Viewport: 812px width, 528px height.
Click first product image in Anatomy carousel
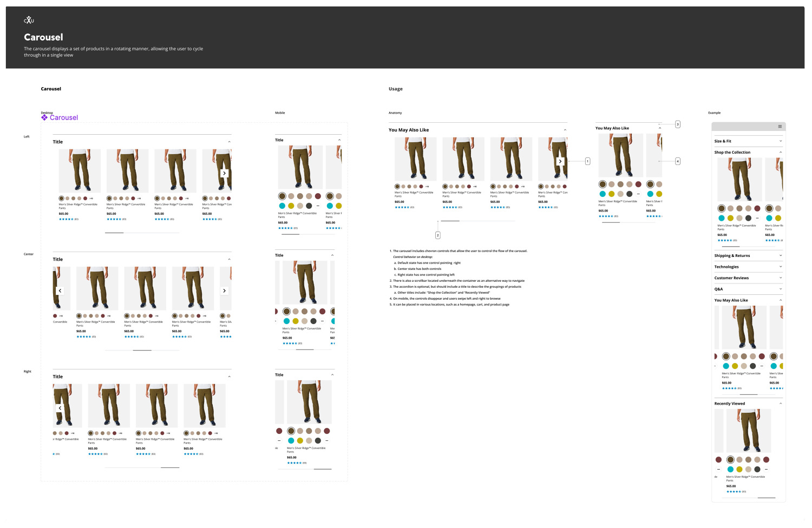coord(415,159)
